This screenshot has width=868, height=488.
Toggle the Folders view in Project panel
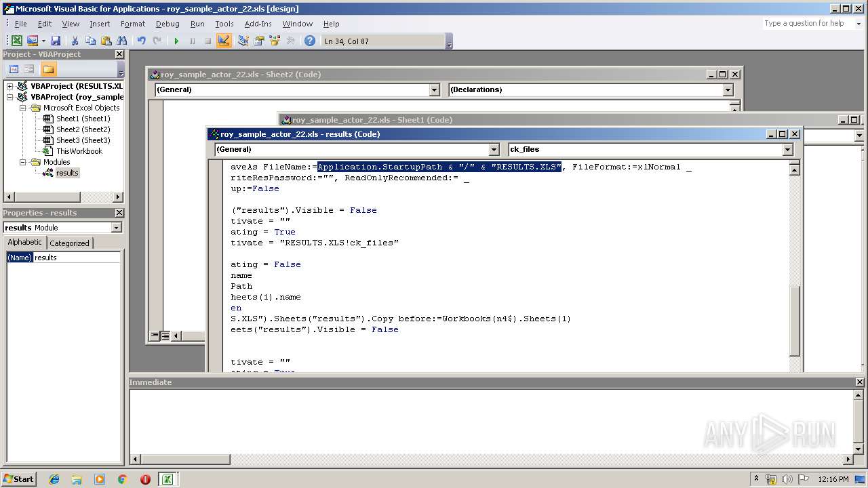[x=48, y=69]
